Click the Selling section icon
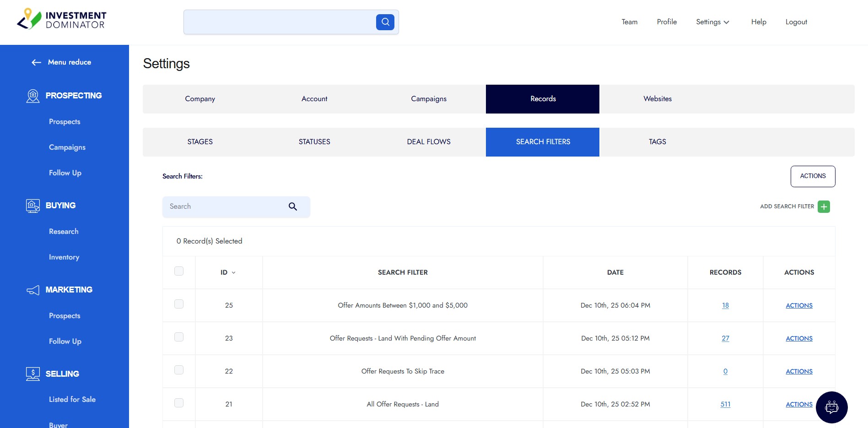Screen dimensions: 868x428 coord(33,374)
